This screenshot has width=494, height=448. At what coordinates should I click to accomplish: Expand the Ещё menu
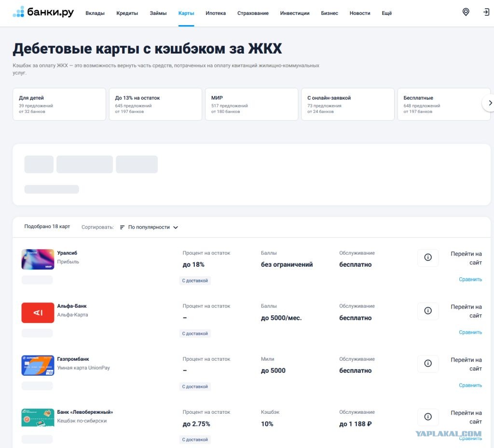tap(386, 13)
